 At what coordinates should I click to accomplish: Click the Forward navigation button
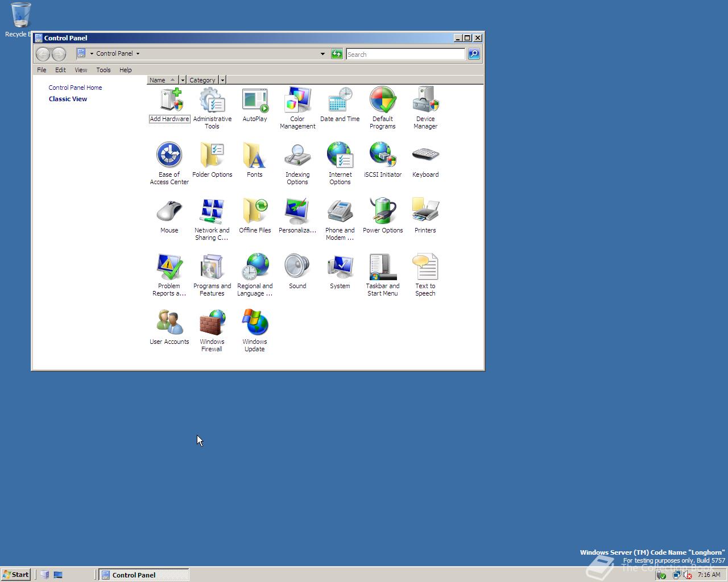pos(59,54)
